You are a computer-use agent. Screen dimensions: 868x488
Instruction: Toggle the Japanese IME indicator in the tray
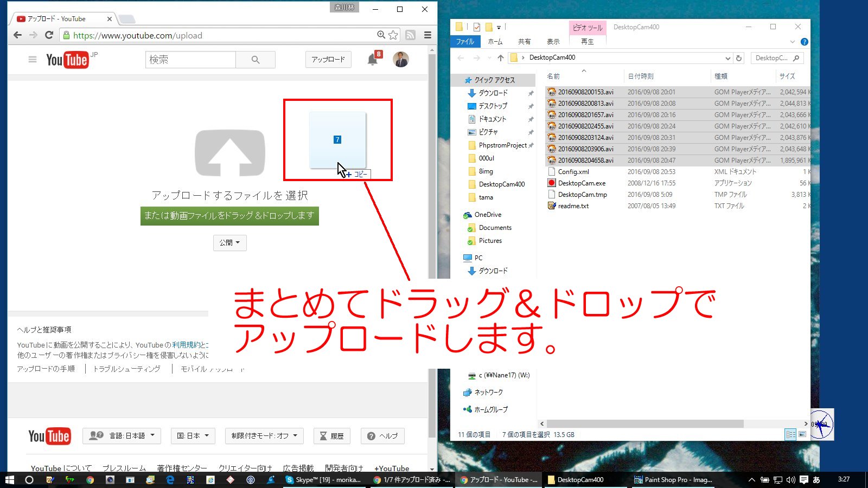point(816,479)
